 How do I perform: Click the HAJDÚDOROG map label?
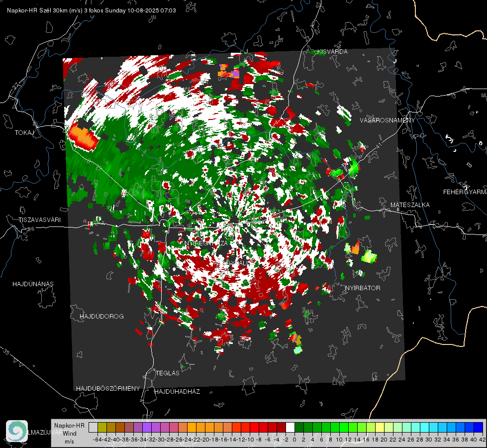point(101,317)
